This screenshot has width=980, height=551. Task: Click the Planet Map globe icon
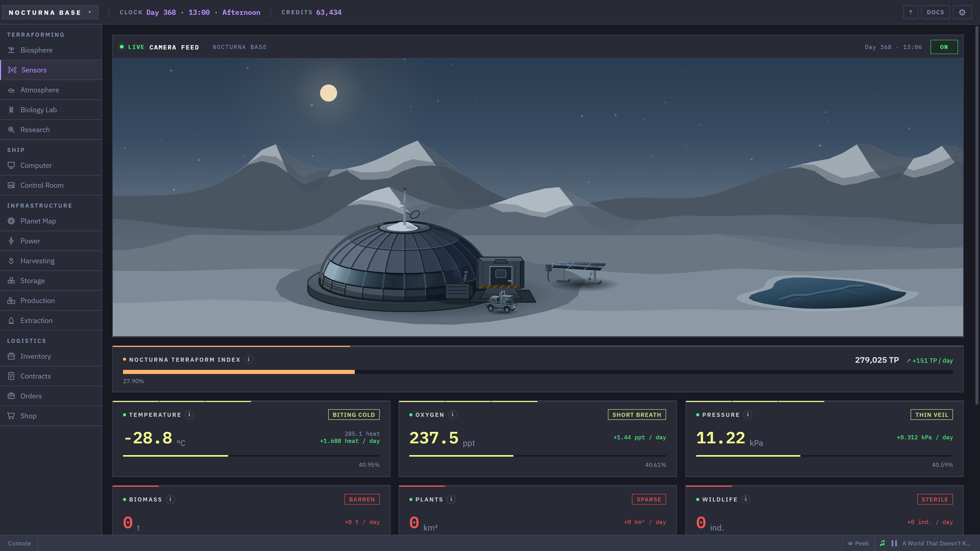tap(11, 221)
